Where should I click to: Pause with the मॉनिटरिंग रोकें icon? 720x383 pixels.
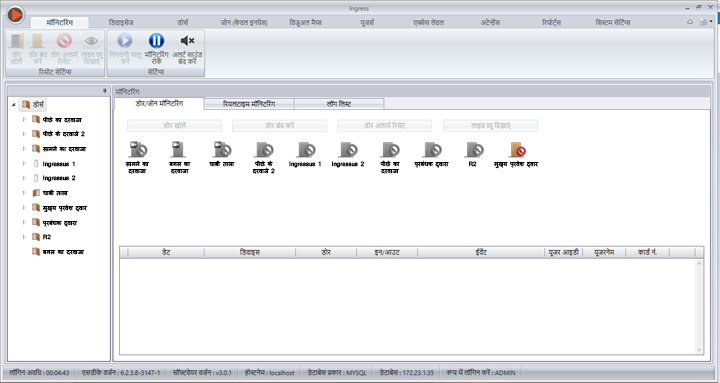click(156, 41)
